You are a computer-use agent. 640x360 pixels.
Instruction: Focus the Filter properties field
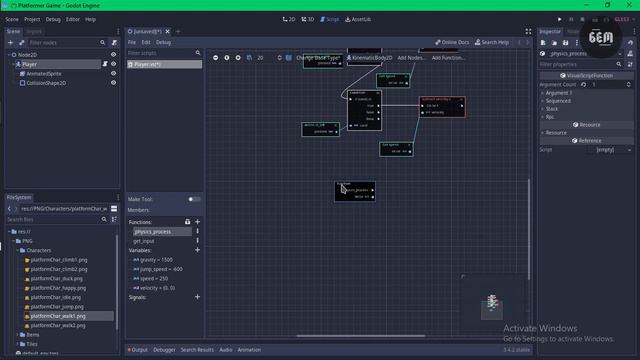[581, 64]
